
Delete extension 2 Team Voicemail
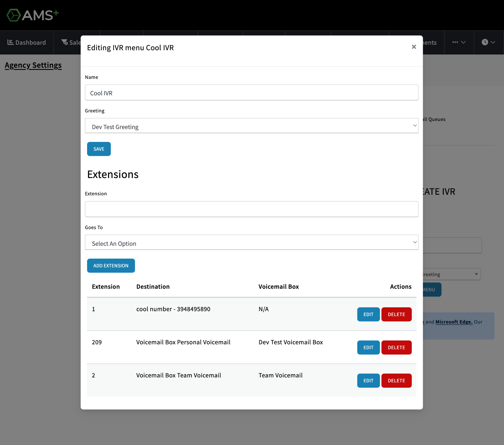pos(396,381)
